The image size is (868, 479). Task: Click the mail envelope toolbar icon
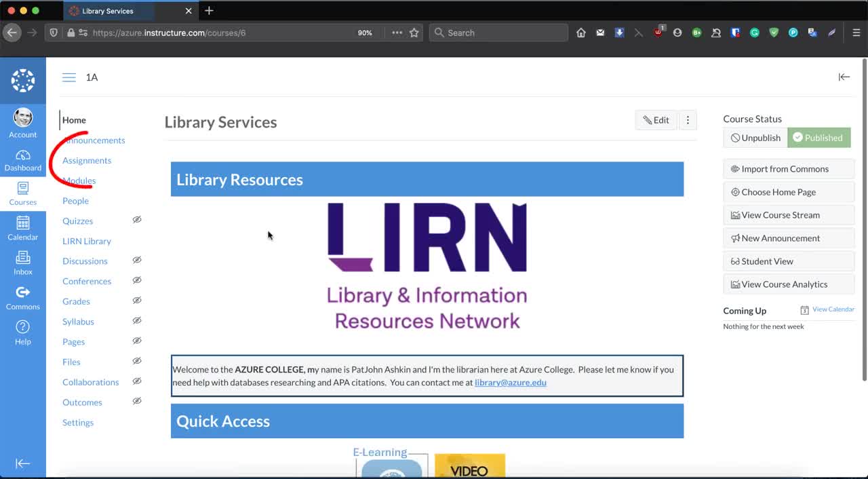click(600, 33)
